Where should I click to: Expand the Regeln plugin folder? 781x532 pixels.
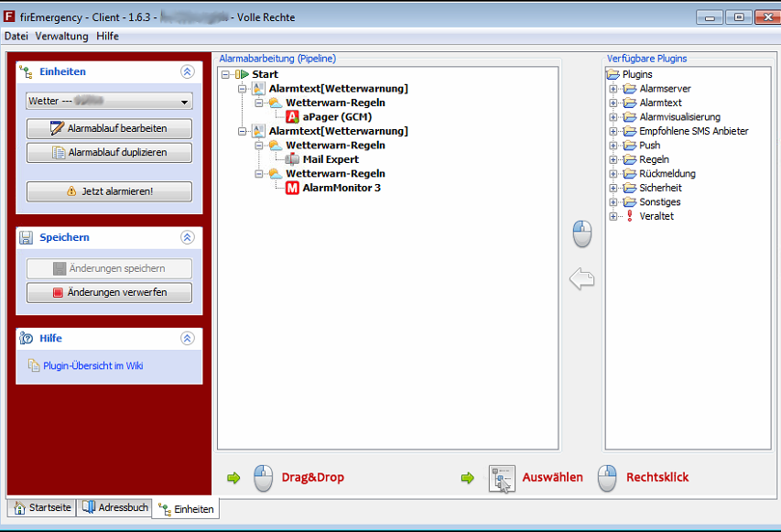(x=613, y=159)
